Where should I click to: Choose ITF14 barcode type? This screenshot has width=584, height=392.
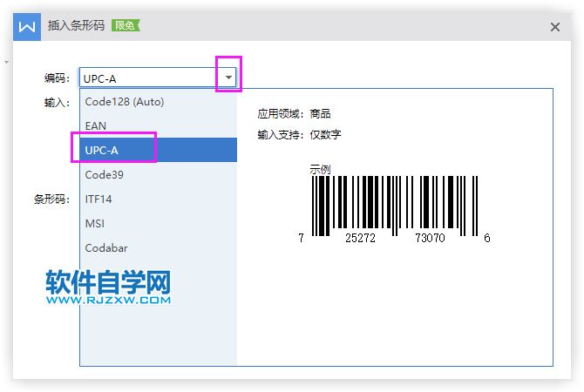click(x=159, y=199)
